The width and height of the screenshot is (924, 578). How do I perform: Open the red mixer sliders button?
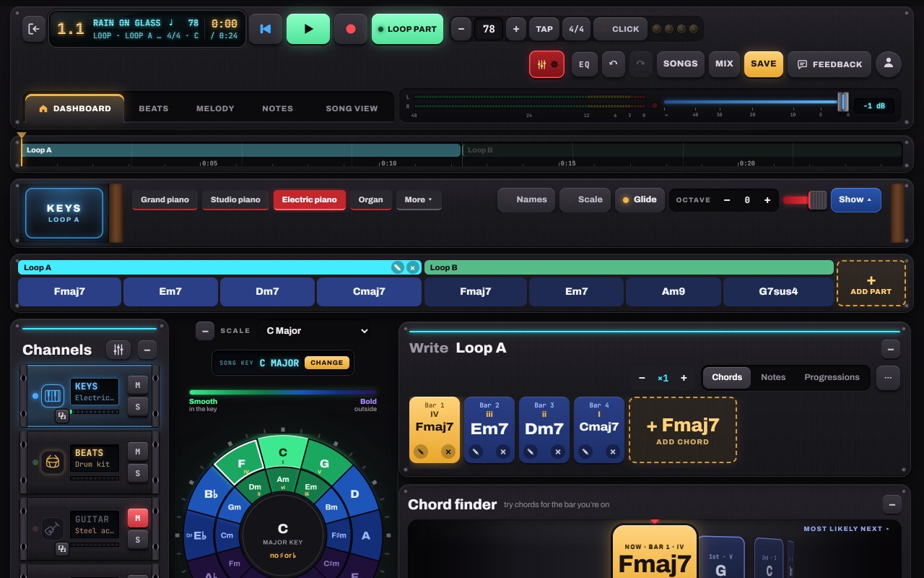click(547, 64)
